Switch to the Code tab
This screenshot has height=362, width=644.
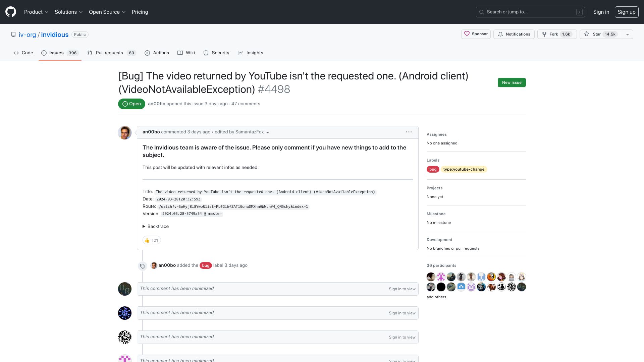tap(23, 53)
